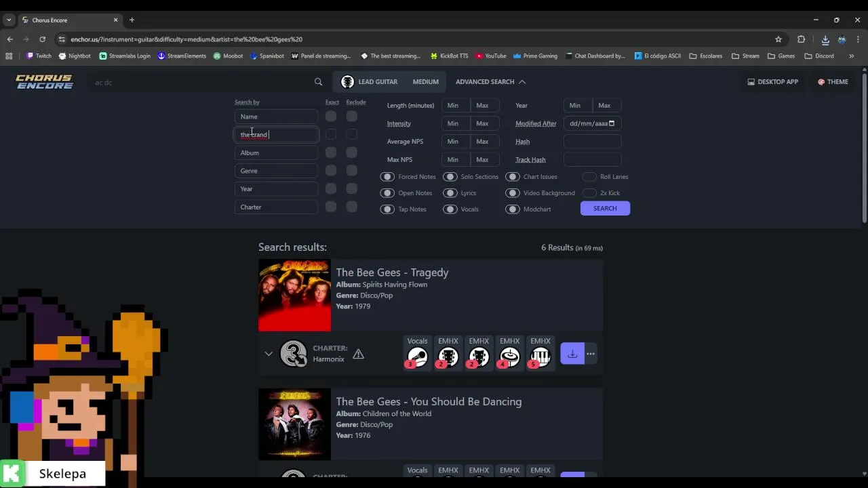This screenshot has height=488, width=868.
Task: Toggle Chart Issues filter
Action: pyautogui.click(x=513, y=177)
